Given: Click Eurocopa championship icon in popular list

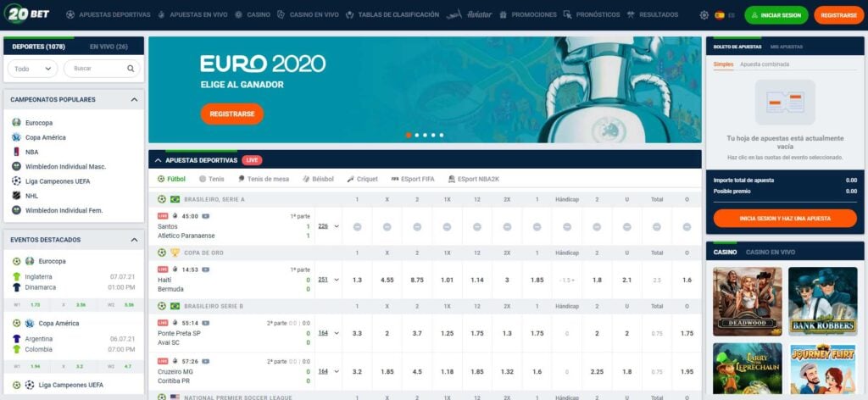Looking at the screenshot, I should 16,123.
